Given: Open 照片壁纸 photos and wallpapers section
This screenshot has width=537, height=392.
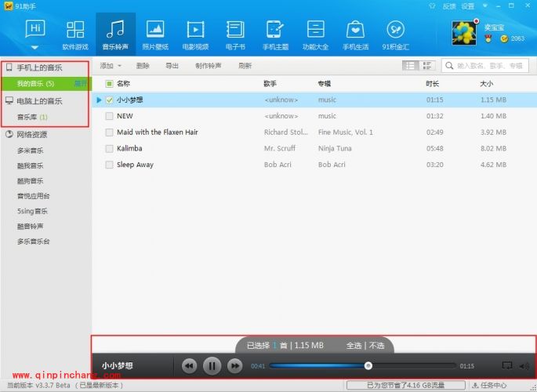Looking at the screenshot, I should click(x=155, y=35).
